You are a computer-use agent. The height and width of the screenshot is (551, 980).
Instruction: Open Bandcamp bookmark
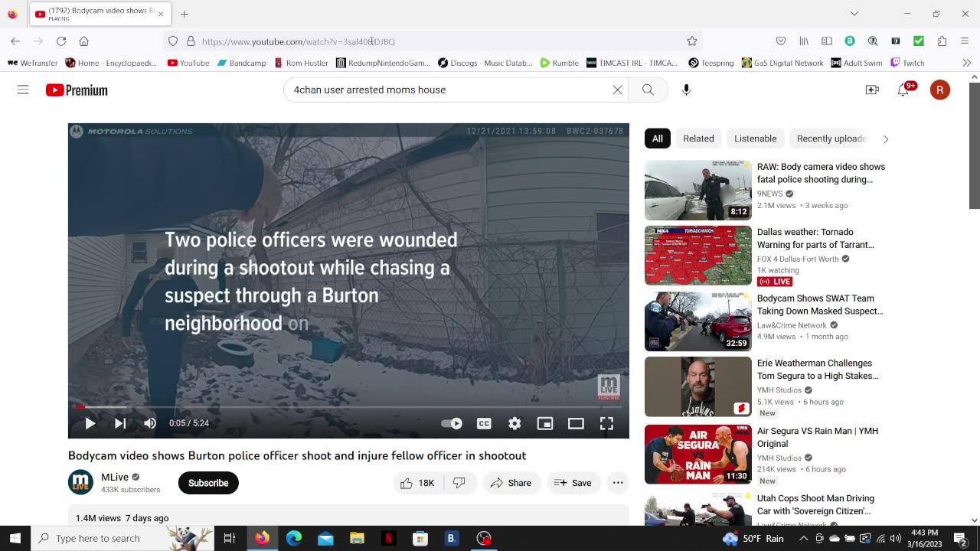click(x=241, y=63)
